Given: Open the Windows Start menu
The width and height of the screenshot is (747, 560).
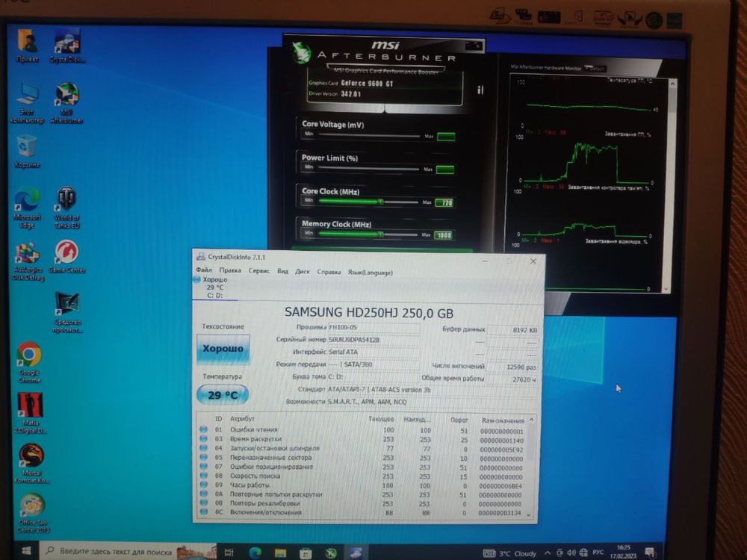Looking at the screenshot, I should [26, 551].
